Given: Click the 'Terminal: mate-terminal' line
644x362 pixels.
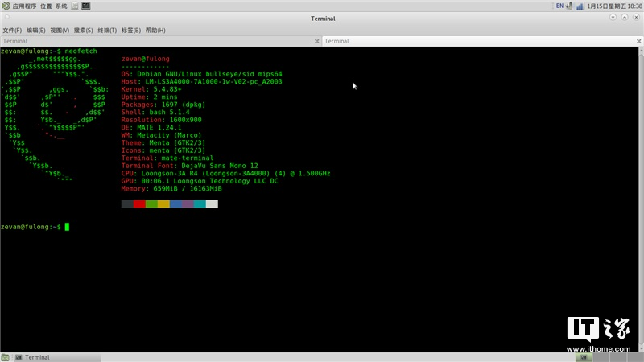Looking at the screenshot, I should click(x=167, y=158).
